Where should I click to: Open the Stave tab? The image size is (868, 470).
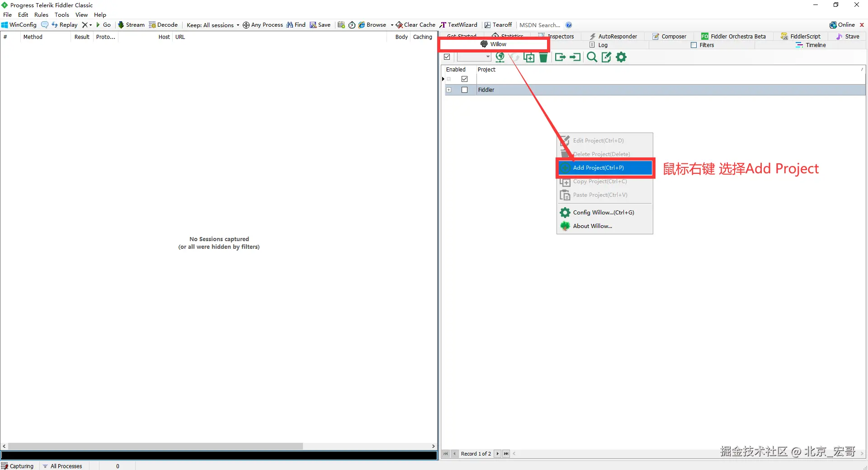(x=848, y=37)
